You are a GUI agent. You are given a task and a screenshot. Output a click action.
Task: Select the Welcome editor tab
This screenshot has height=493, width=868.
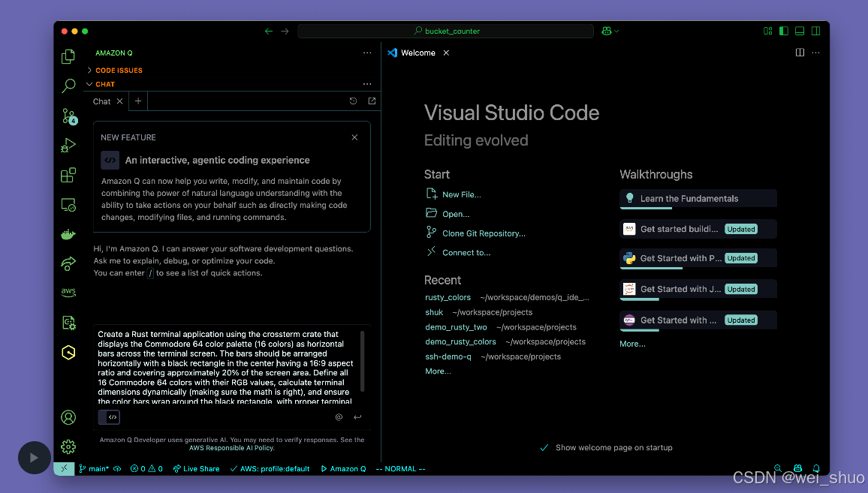click(x=418, y=53)
